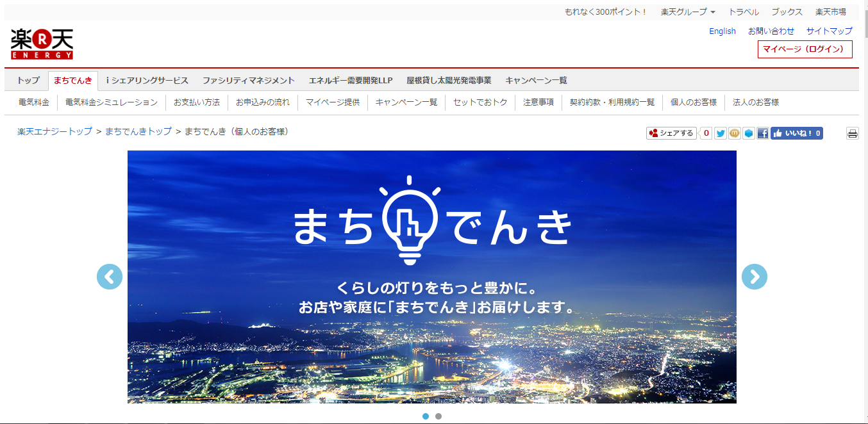Print this page with printer icon
868x424 pixels.
(853, 133)
